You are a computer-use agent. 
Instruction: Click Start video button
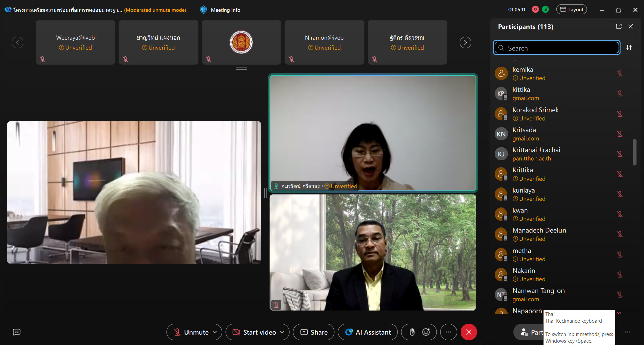tap(254, 332)
